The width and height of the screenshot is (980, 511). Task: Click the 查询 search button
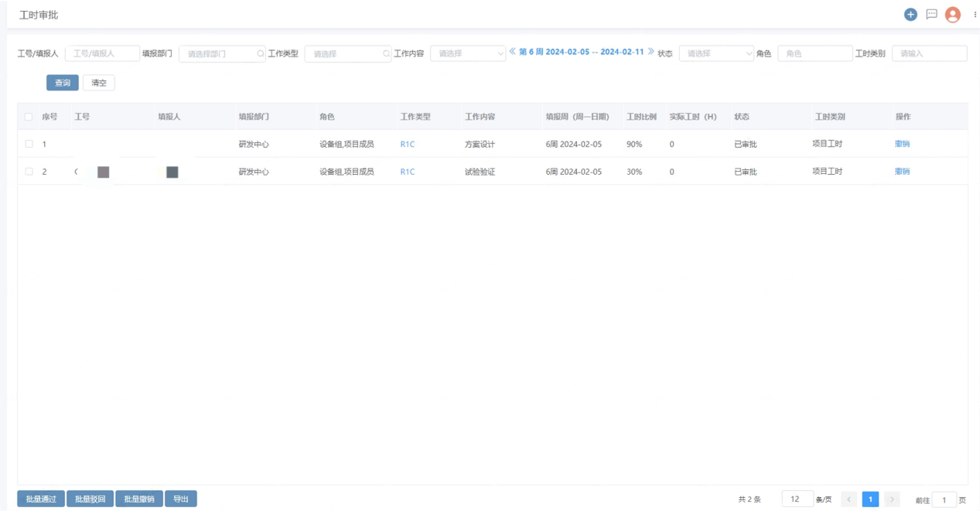[x=62, y=83]
